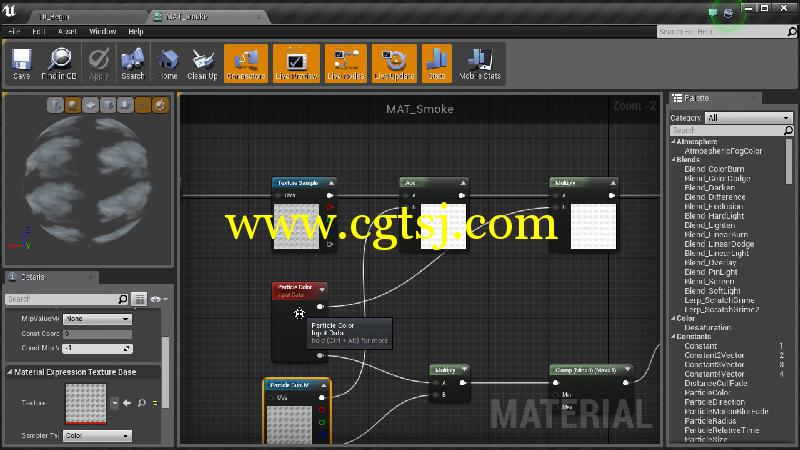Select AtmosphericFogColor in the Palette

[x=723, y=151]
